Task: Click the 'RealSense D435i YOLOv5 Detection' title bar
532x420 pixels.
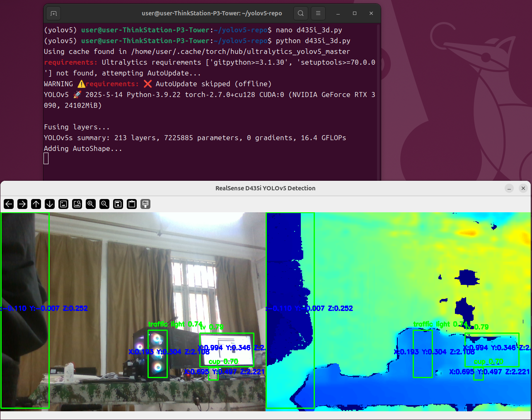Action: (265, 188)
